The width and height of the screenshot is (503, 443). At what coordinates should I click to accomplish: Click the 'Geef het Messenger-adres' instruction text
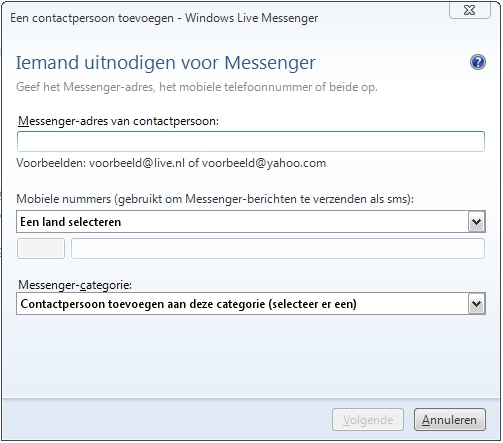point(197,87)
